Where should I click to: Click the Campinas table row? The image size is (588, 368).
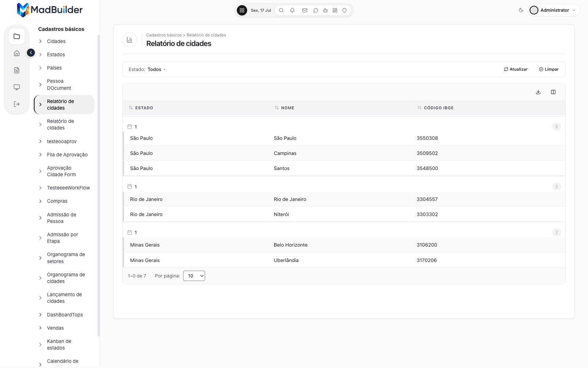pyautogui.click(x=344, y=153)
